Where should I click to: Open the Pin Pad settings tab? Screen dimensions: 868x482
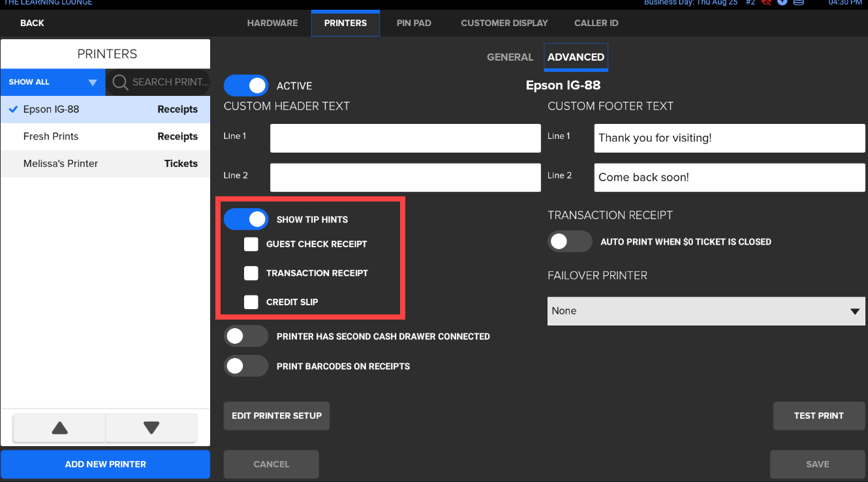[414, 23]
